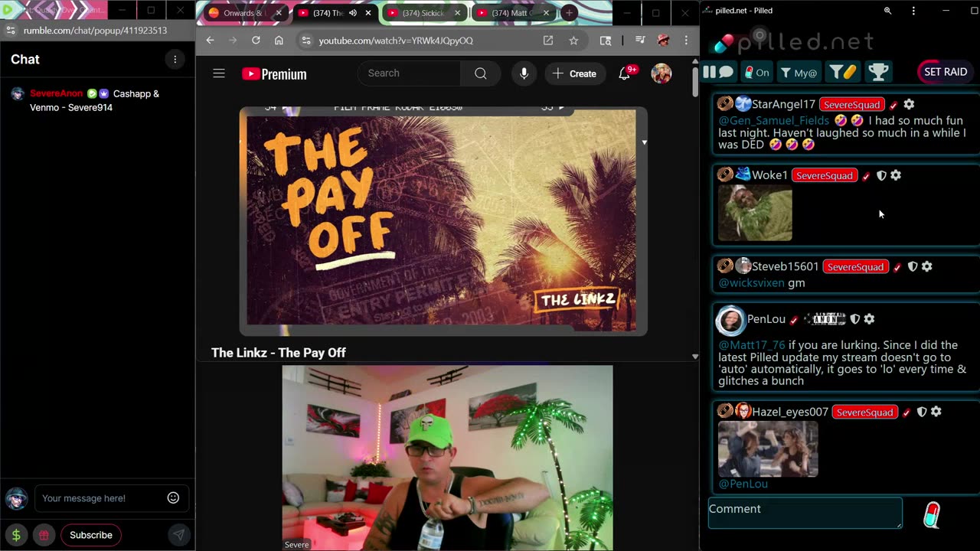980x551 pixels.
Task: Open settings gear on Hazel_eyes007's message
Action: [936, 412]
